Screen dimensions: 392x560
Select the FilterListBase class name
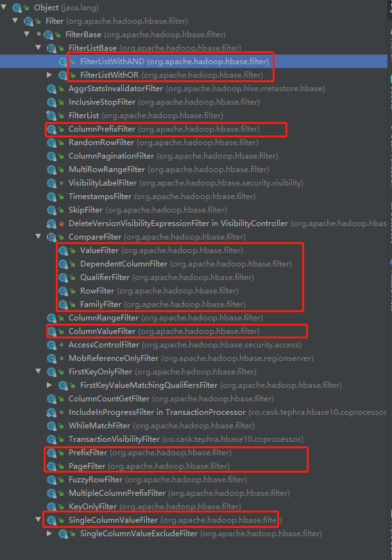[92, 48]
